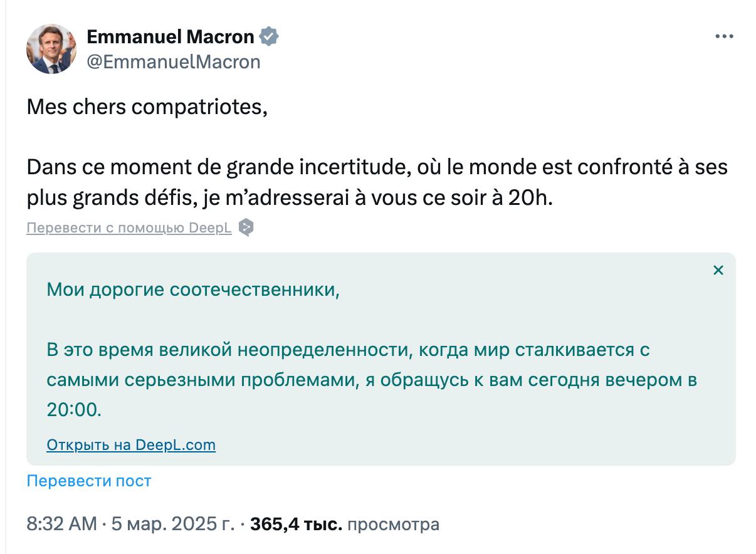Click the Emmanuel Macron display name
756x554 pixels.
click(x=170, y=37)
